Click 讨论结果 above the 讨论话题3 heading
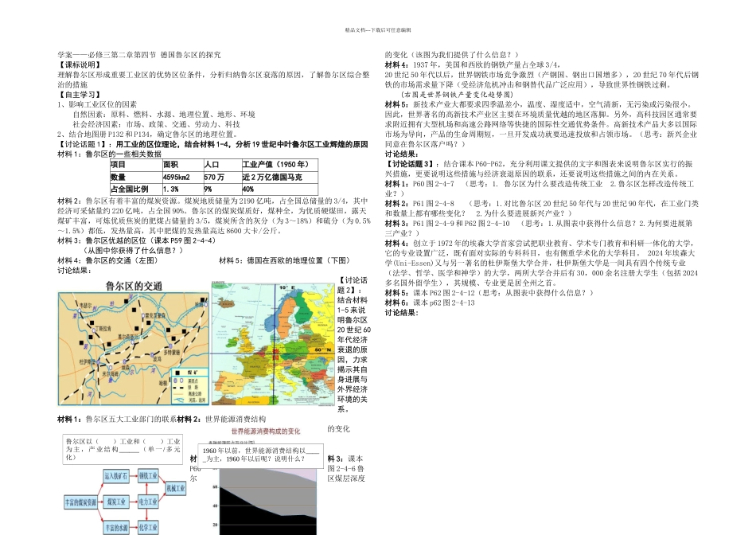 (x=401, y=154)
